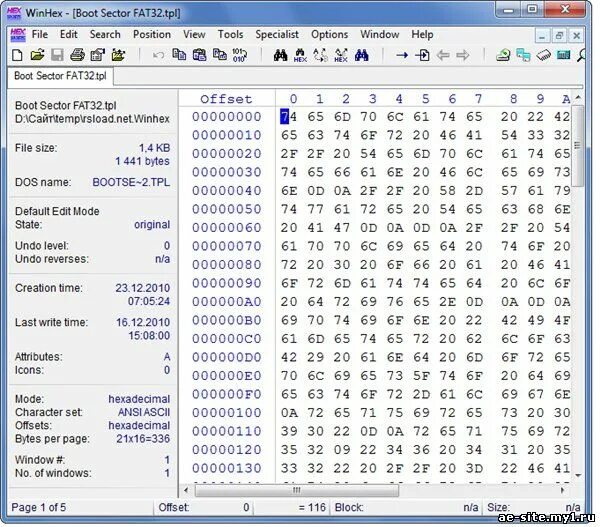The height and width of the screenshot is (527, 600).
Task: Click the Open Folder star icon
Action: pos(118,55)
